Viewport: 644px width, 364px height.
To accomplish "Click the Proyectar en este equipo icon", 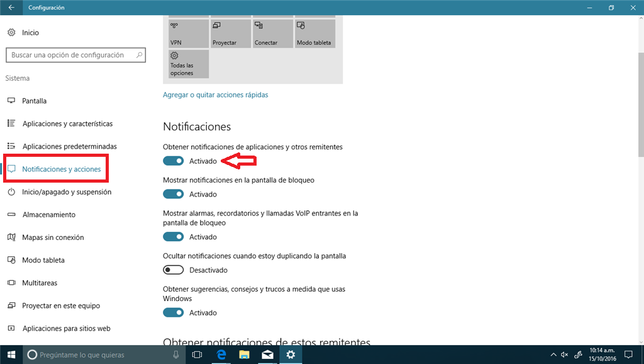I will (11, 305).
